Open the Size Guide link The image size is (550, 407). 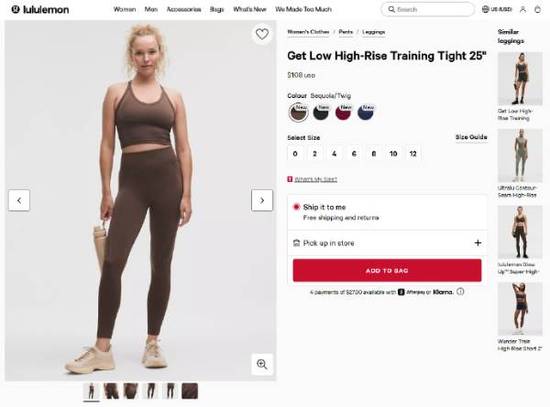click(471, 137)
